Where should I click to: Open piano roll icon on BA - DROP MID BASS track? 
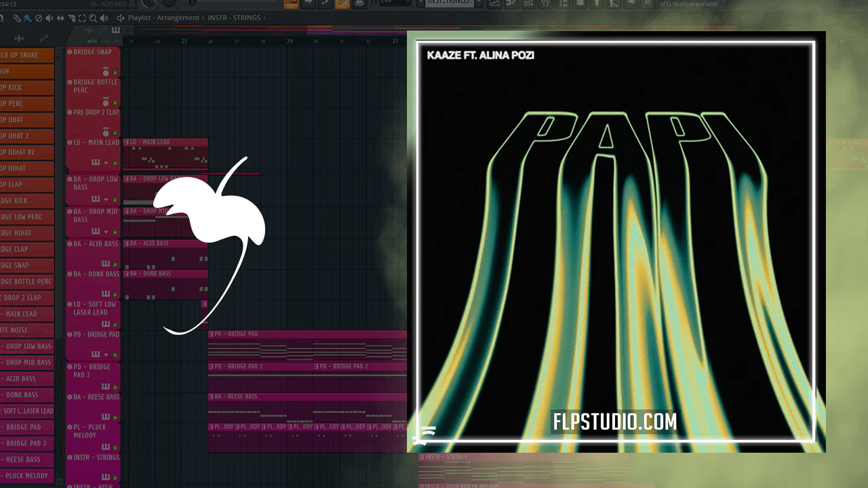coord(96,230)
